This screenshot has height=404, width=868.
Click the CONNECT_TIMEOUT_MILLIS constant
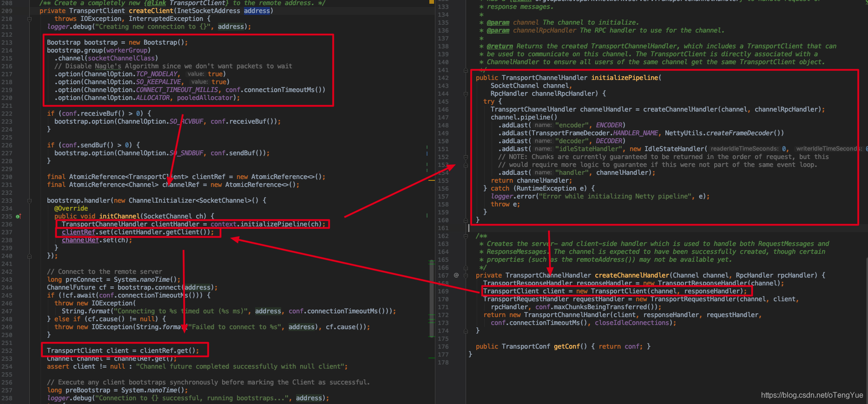(x=177, y=90)
